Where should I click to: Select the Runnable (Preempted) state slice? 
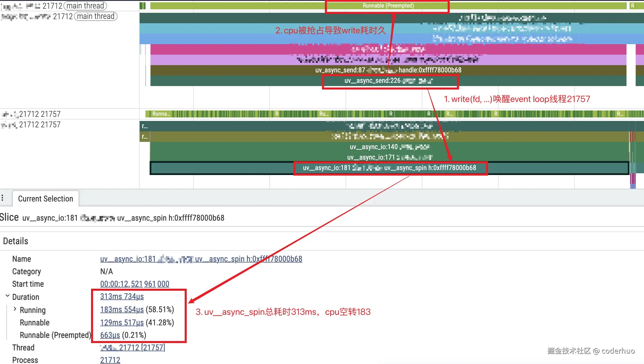pyautogui.click(x=388, y=6)
